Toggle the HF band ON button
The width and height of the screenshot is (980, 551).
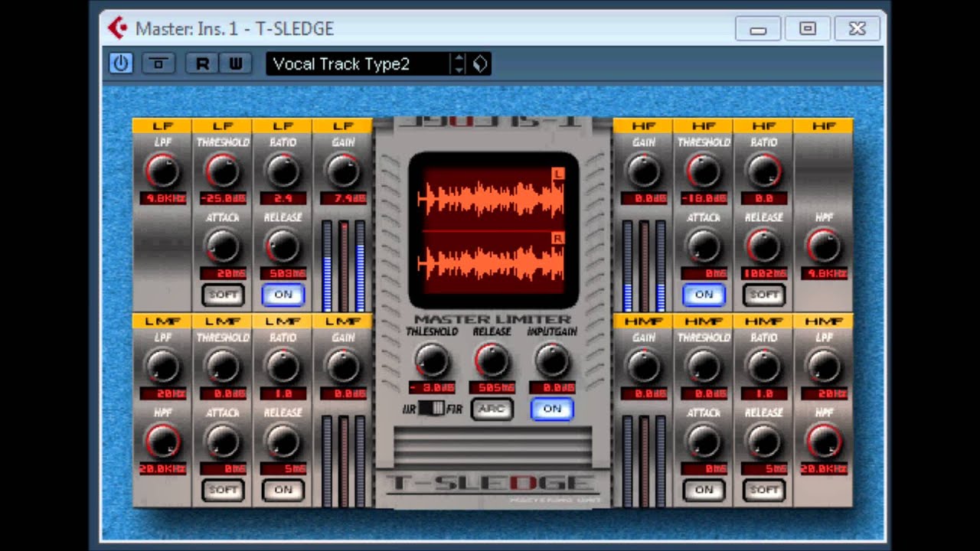(704, 294)
